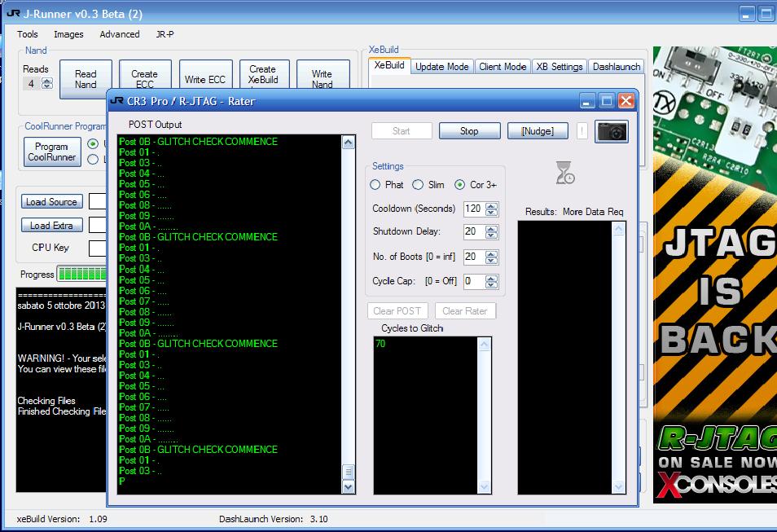Open the Tools menu
This screenshot has height=532, width=777.
click(x=27, y=34)
